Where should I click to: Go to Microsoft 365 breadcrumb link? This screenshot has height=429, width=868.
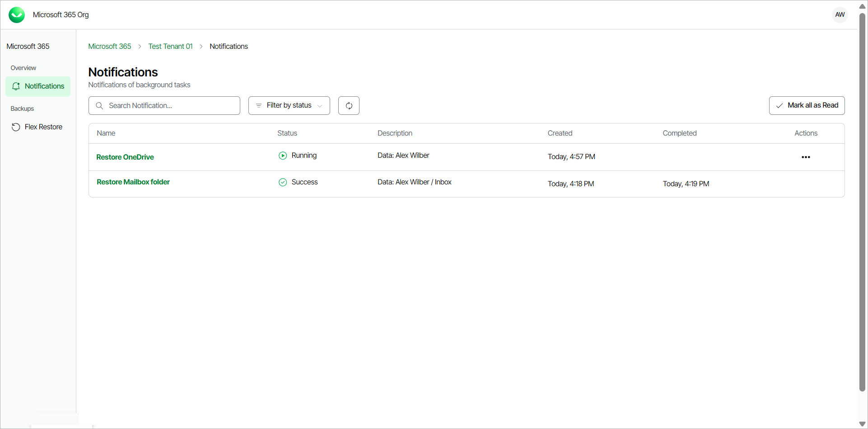coord(110,46)
